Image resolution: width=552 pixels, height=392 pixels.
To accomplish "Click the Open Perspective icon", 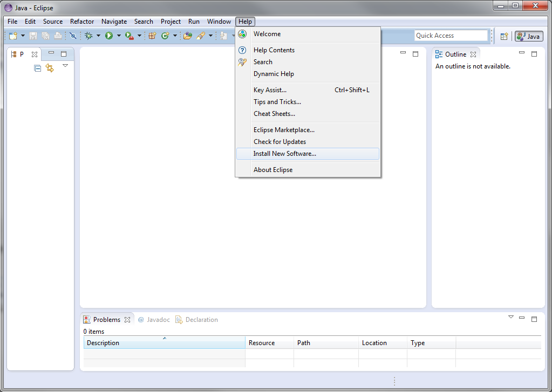I will 504,36.
